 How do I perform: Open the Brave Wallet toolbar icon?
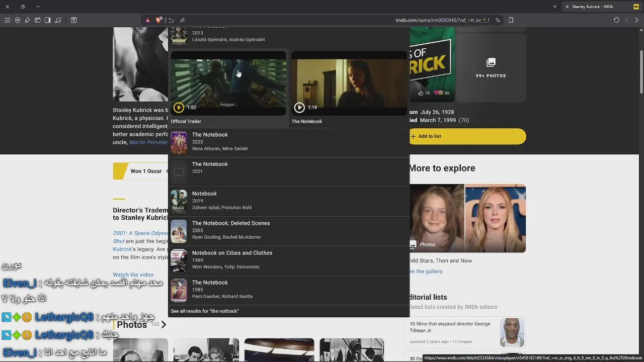point(37,20)
